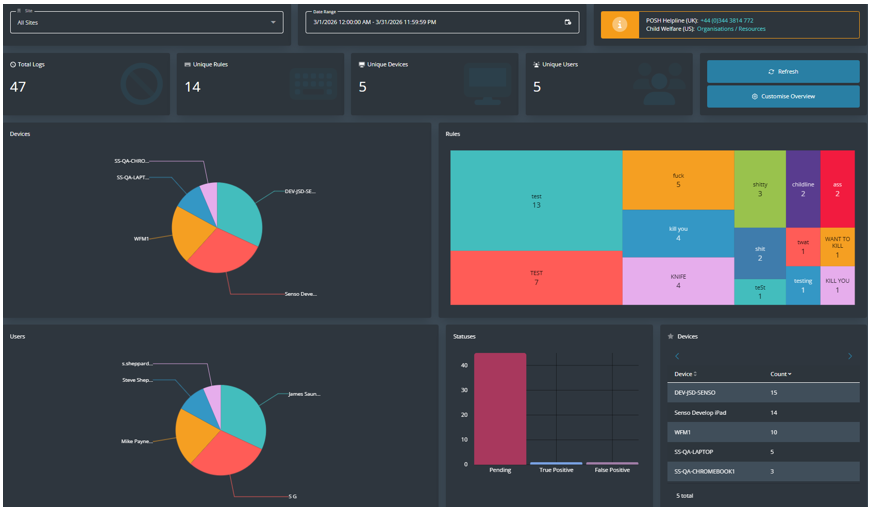Open the All Sites dropdown

pyautogui.click(x=147, y=22)
